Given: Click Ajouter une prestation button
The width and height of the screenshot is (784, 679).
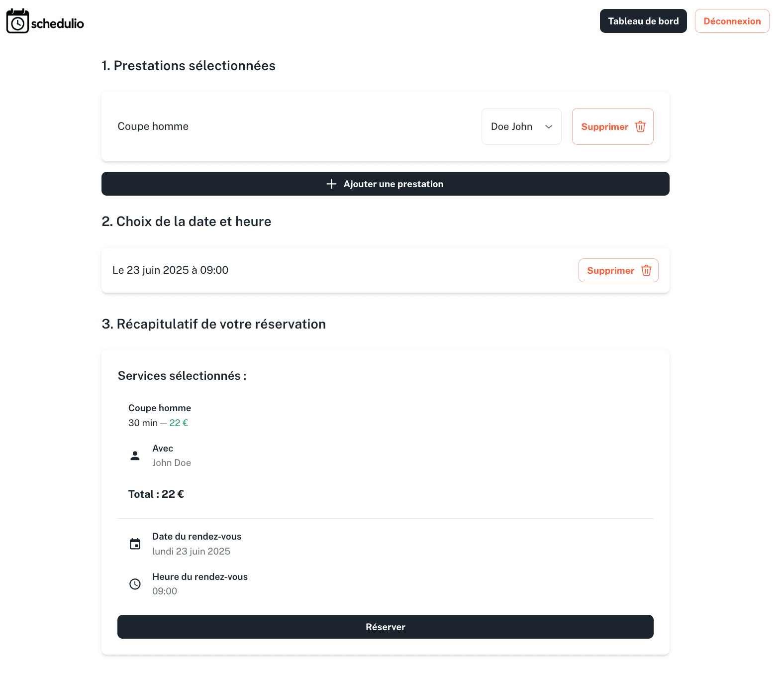Looking at the screenshot, I should (385, 184).
